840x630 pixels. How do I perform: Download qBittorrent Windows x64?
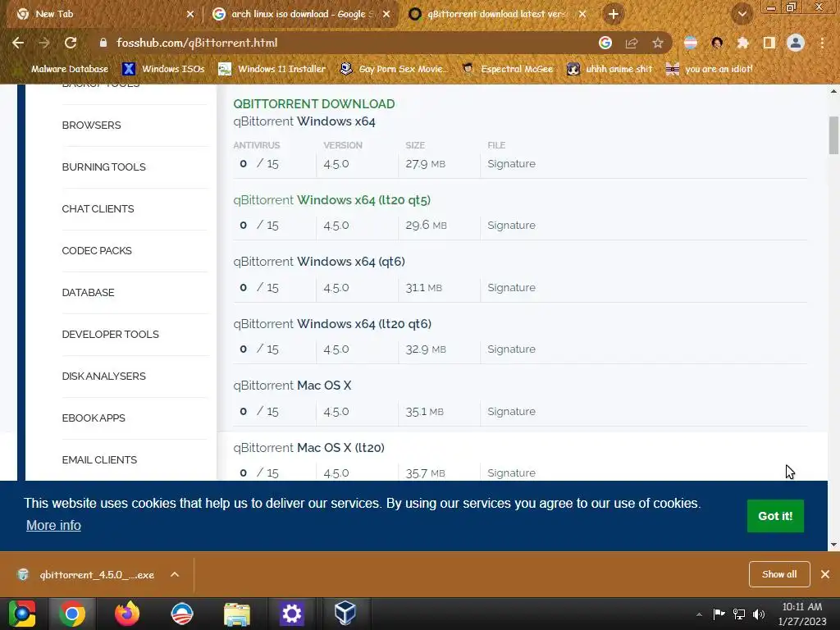tap(304, 121)
